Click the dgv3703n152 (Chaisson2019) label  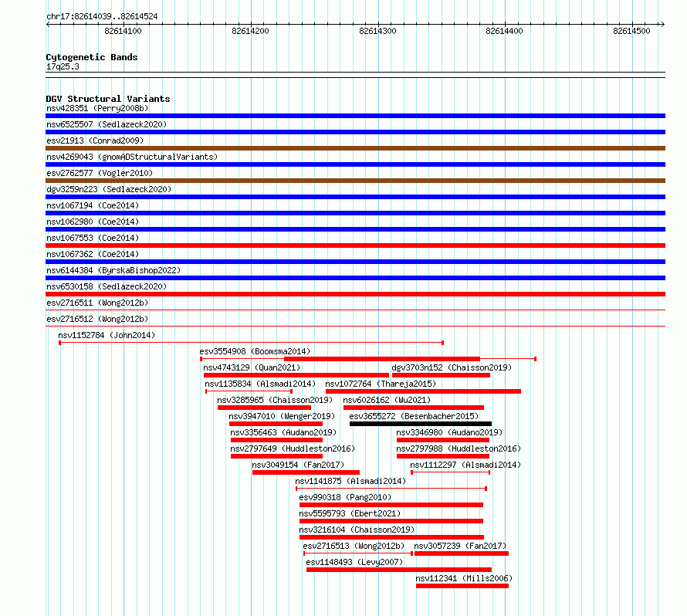pyautogui.click(x=452, y=367)
